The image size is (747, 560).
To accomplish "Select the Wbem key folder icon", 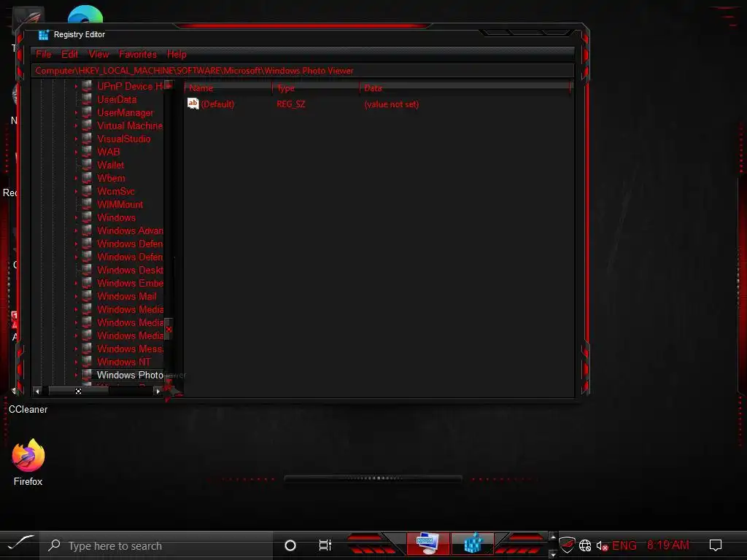I will 88,178.
